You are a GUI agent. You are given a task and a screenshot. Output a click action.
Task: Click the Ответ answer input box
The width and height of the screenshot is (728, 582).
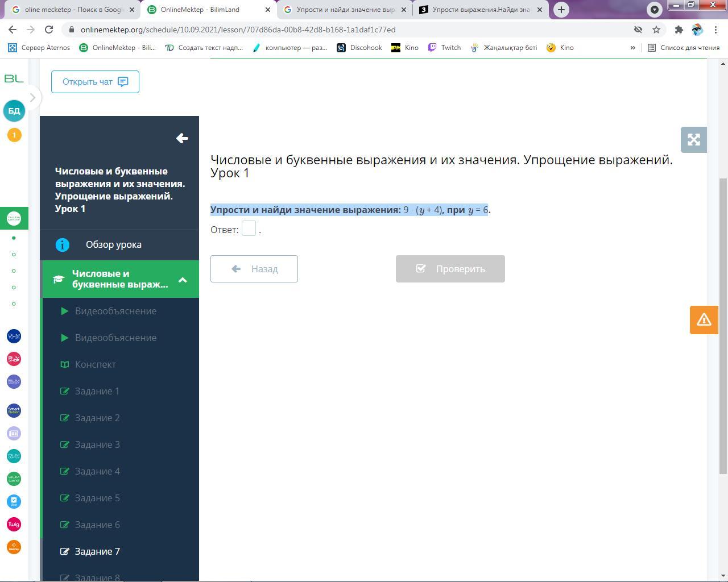249,228
